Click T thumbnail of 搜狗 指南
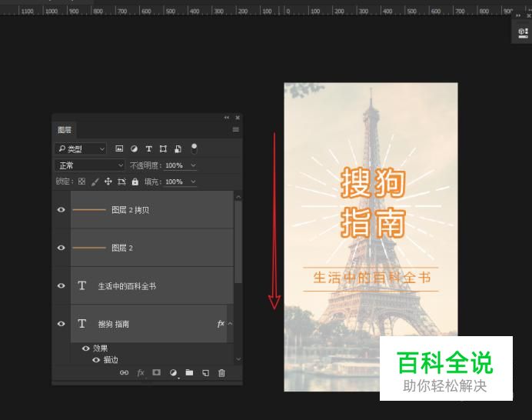Image resolution: width=532 pixels, height=420 pixels. click(x=81, y=324)
